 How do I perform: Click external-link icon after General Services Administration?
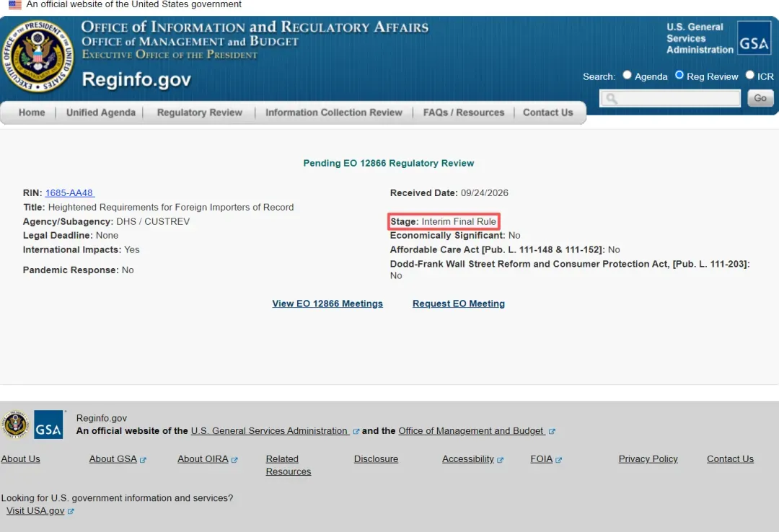(356, 432)
